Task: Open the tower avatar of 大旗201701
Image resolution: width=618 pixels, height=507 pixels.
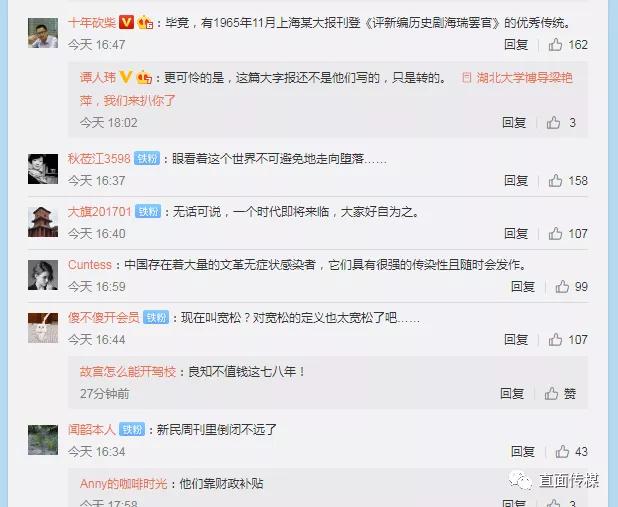Action: point(43,222)
